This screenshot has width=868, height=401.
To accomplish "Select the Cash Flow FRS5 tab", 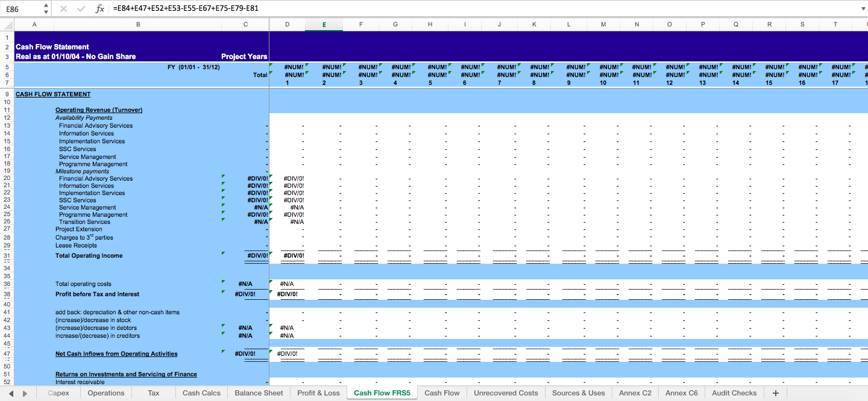I will click(382, 393).
